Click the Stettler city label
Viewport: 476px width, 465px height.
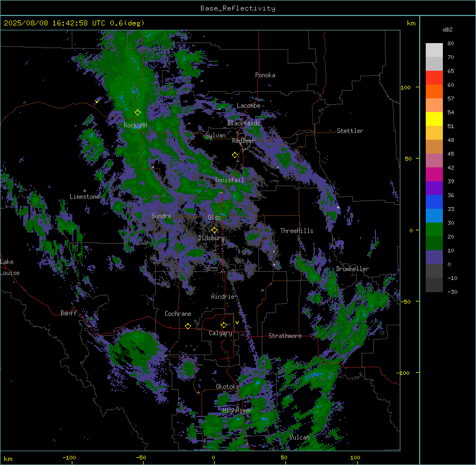[x=350, y=131]
